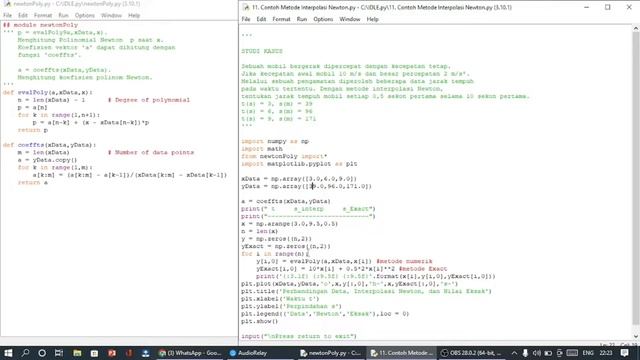Minimize the Interpolasi Newton window
This screenshot has width=640, height=360.
587,7
